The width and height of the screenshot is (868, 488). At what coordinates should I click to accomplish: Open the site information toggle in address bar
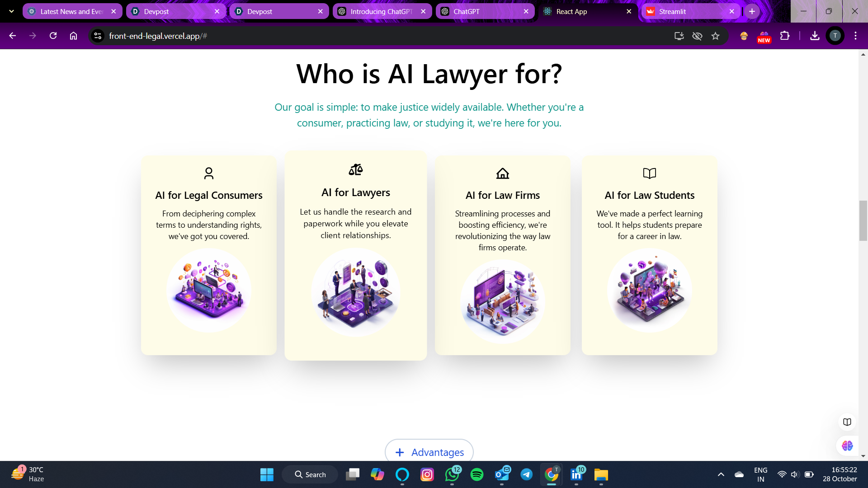98,36
